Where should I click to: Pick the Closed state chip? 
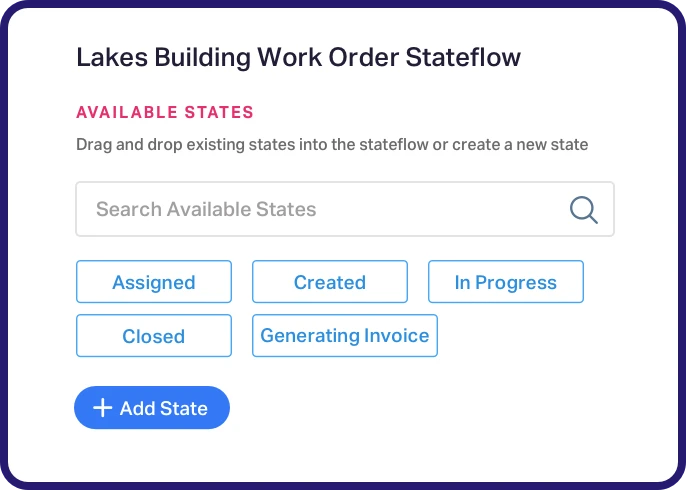[x=154, y=336]
